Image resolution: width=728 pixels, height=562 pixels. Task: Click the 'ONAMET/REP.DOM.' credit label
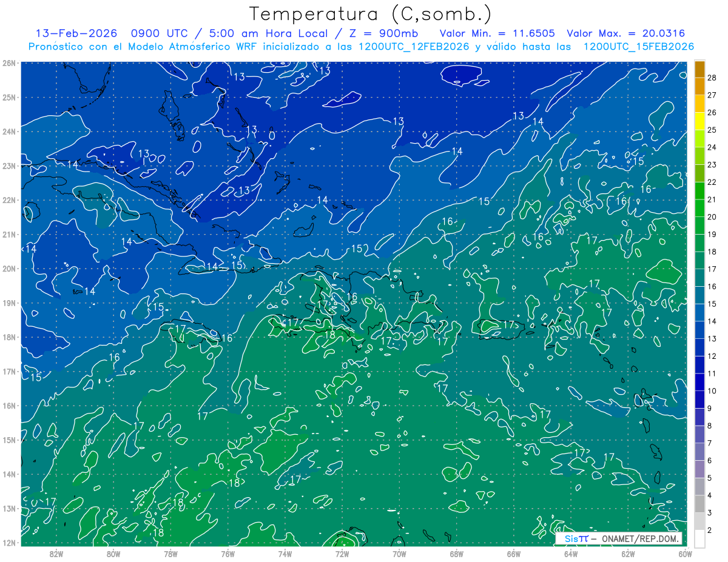[639, 538]
